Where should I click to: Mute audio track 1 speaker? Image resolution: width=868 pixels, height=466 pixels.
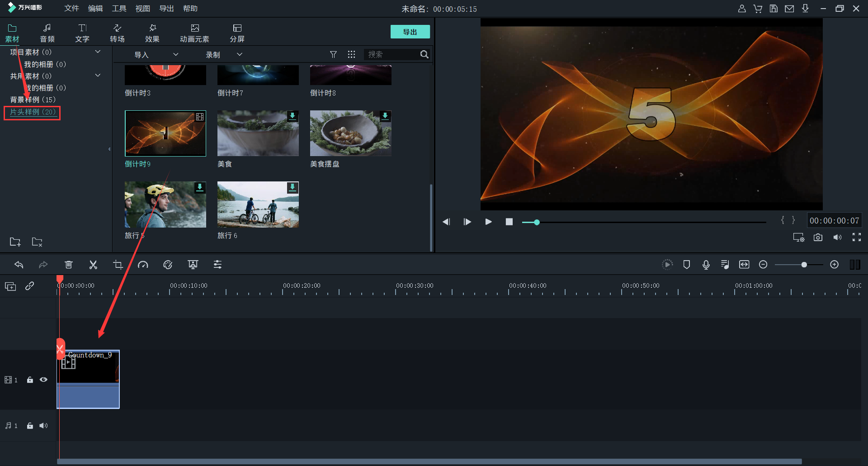click(x=43, y=426)
